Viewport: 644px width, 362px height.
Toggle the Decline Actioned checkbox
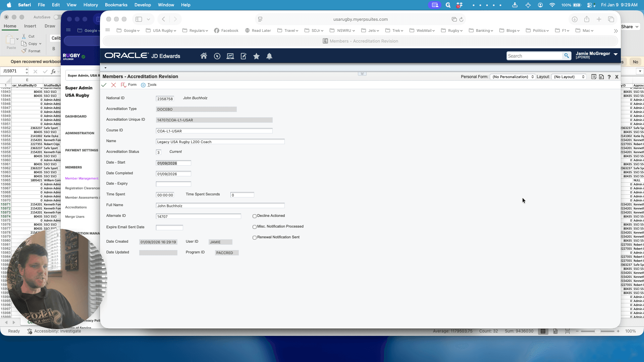click(x=255, y=216)
